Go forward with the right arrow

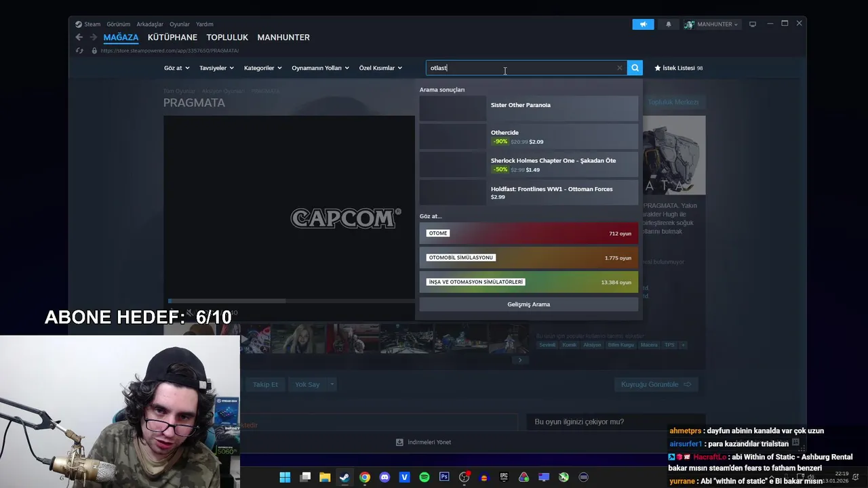tap(94, 37)
